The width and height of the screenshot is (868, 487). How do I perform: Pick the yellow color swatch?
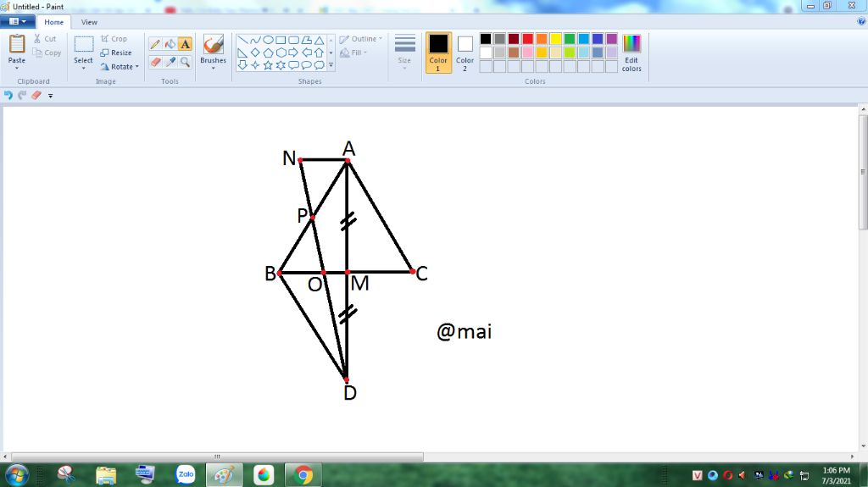click(556, 39)
